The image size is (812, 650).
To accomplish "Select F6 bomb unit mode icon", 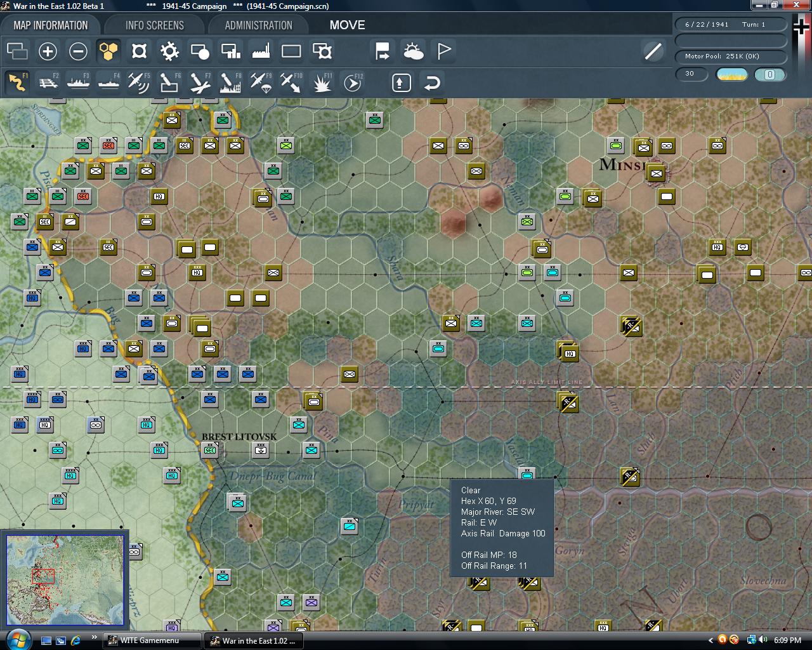I will click(x=169, y=83).
